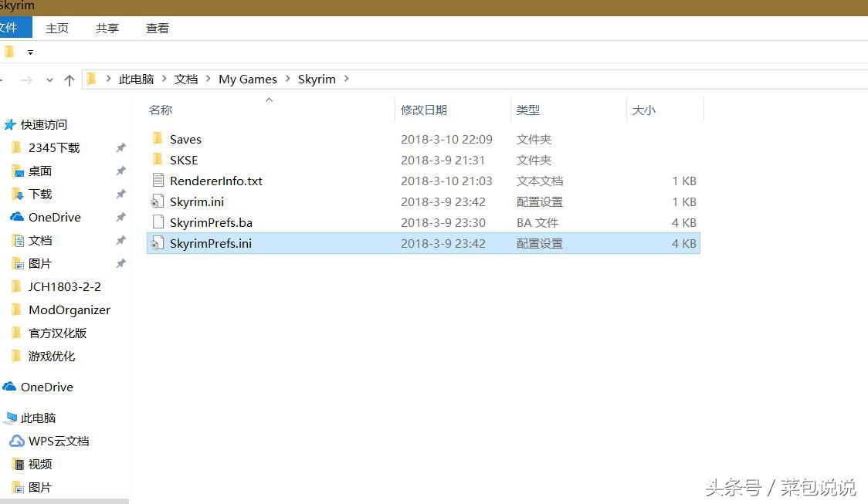868x504 pixels.
Task: Navigate to 此电脑 in breadcrumb
Action: pyautogui.click(x=136, y=79)
